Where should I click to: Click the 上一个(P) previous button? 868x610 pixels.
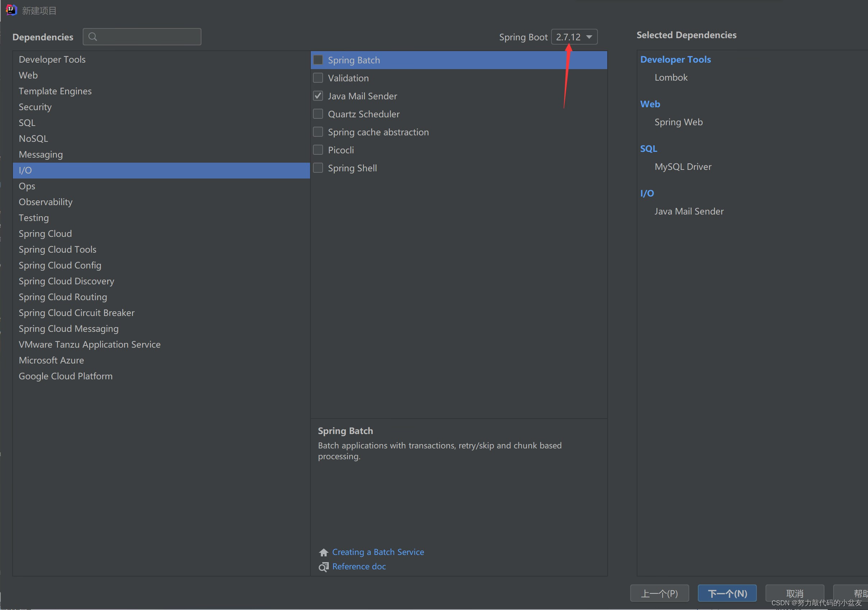[659, 593]
